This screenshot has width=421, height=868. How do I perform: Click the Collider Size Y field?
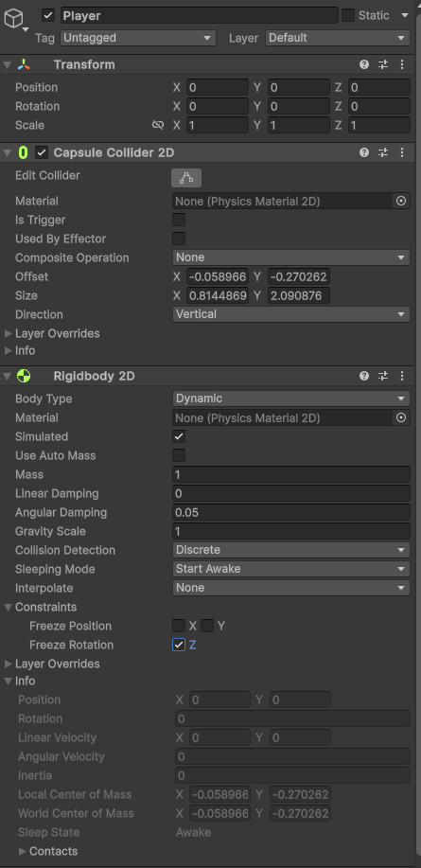pos(299,295)
